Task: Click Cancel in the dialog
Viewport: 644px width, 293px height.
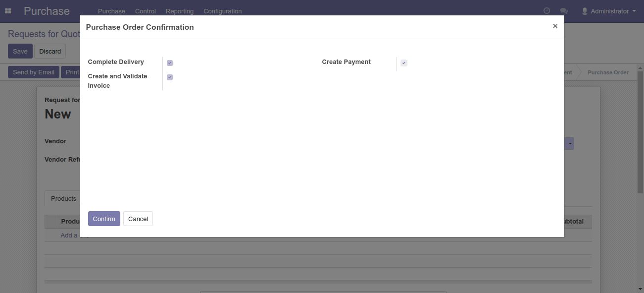Action: 138,219
